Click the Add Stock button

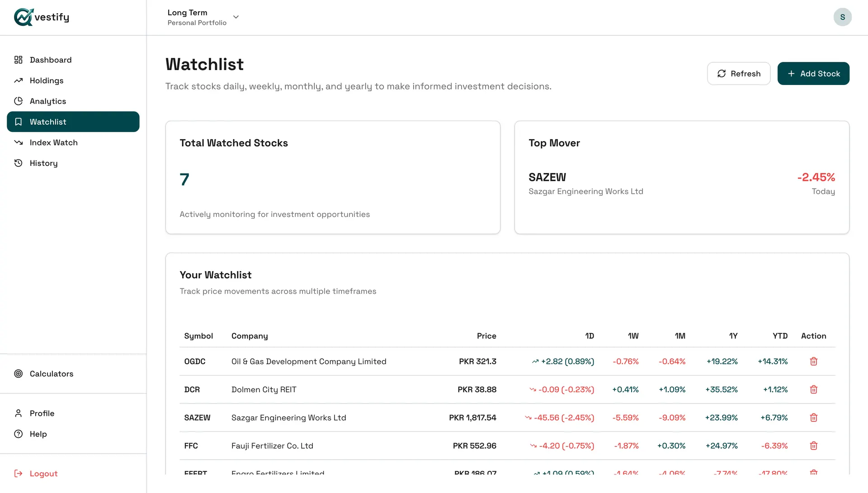(x=813, y=74)
